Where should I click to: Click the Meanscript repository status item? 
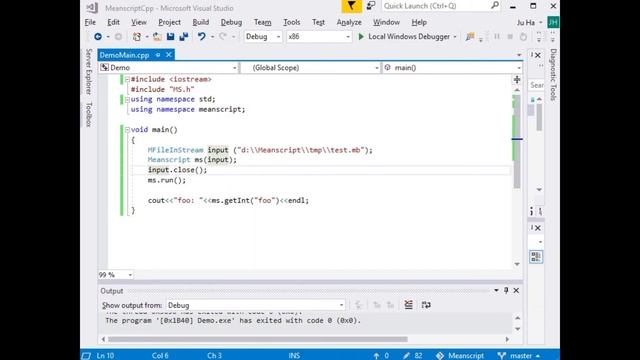[x=460, y=356]
